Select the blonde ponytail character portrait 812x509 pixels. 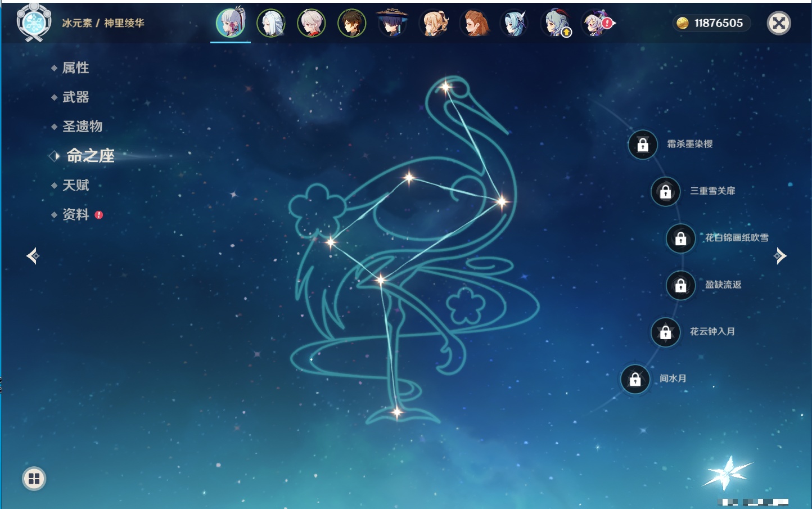click(434, 23)
